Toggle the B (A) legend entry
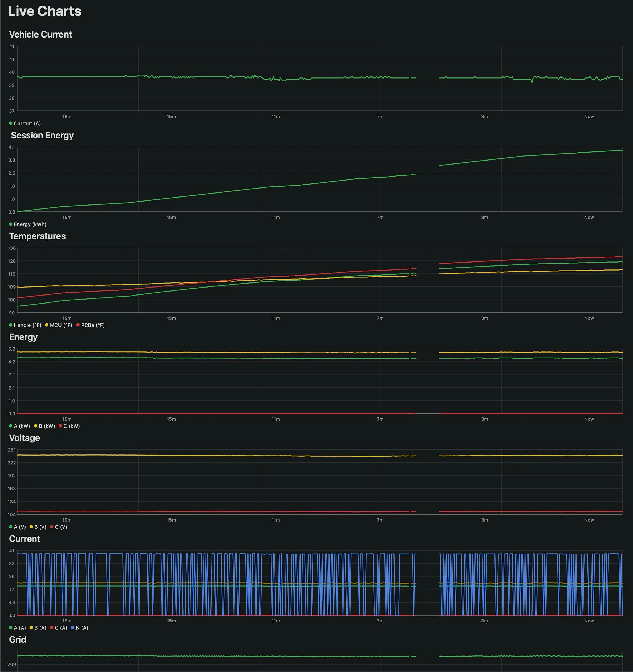633x672 pixels. [x=38, y=627]
